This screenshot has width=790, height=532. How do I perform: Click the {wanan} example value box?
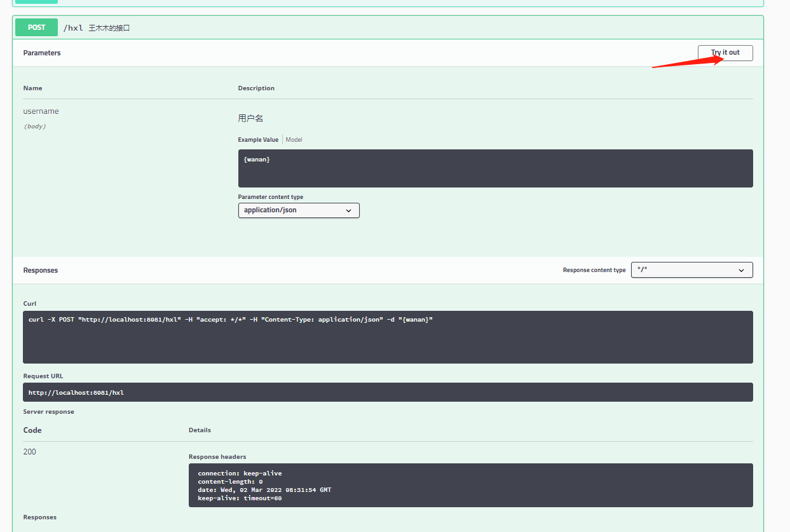pyautogui.click(x=495, y=168)
